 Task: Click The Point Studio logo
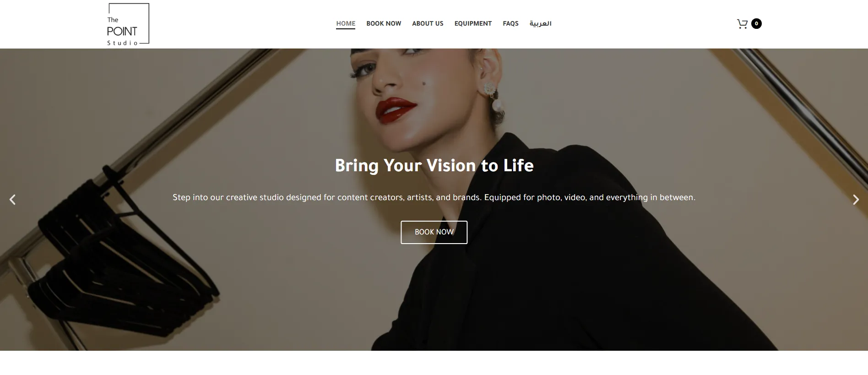point(128,24)
